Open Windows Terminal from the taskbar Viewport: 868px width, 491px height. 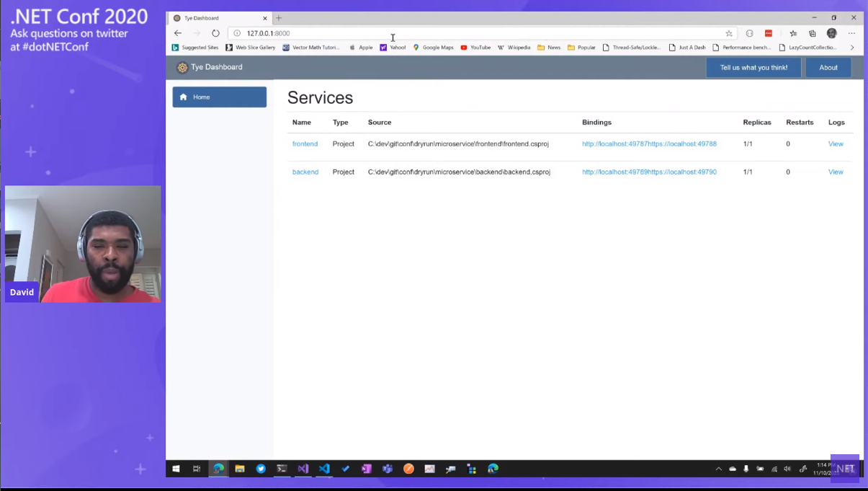(282, 469)
